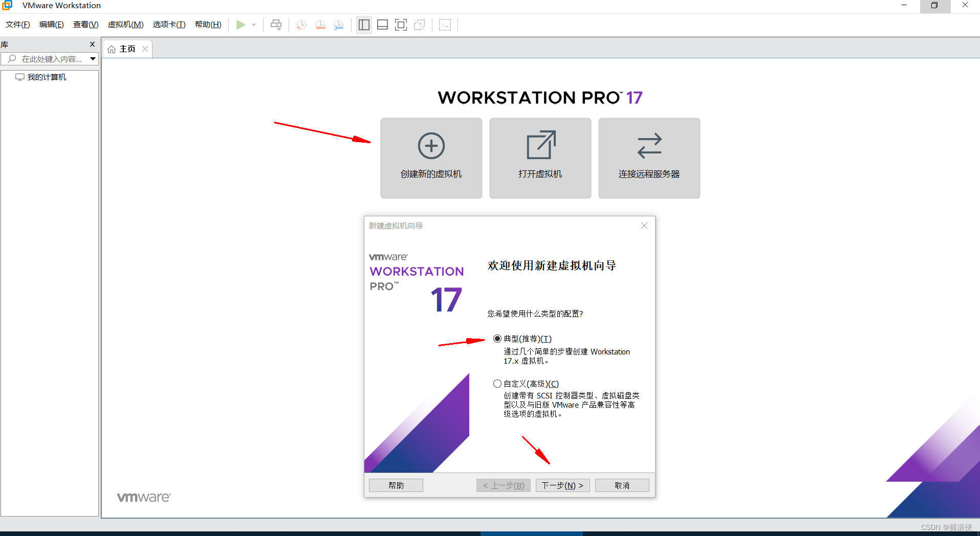This screenshot has width=980, height=536.
Task: Toggle the thumbnail bar view icon
Action: click(x=382, y=25)
